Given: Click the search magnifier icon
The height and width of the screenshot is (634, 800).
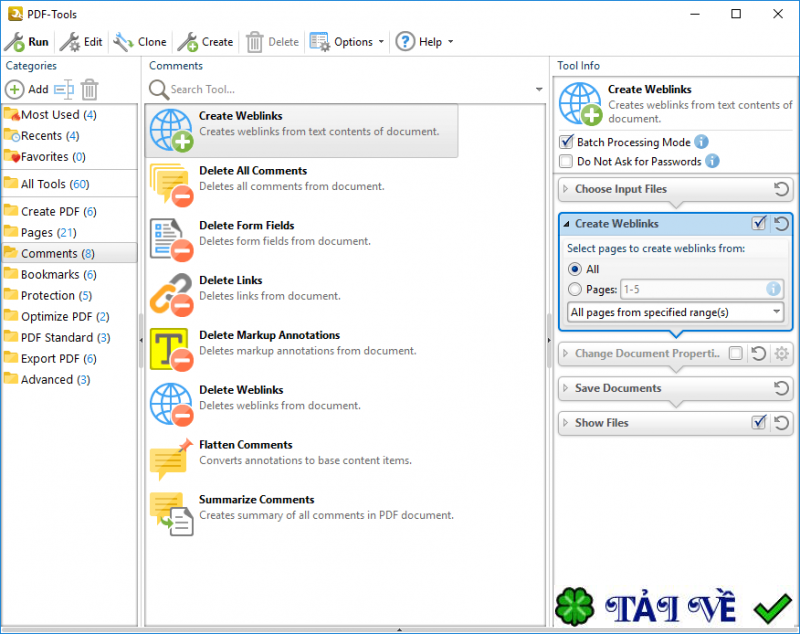Looking at the screenshot, I should 159,90.
